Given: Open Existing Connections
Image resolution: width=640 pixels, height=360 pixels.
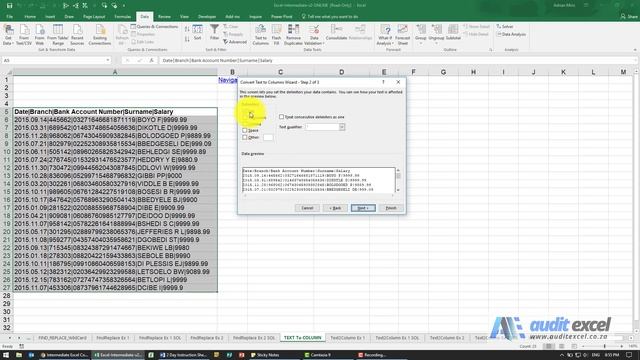Looking at the screenshot, I should pyautogui.click(x=100, y=35).
